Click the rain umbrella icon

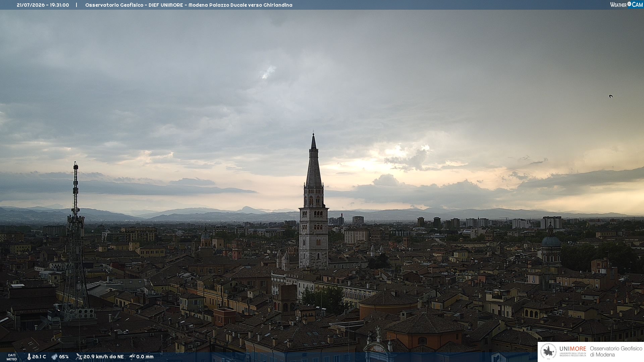(132, 357)
